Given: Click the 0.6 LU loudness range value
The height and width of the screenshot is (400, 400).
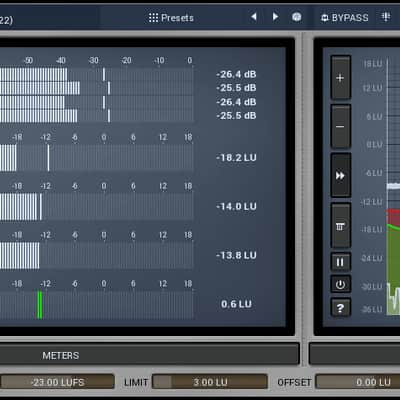Looking at the screenshot, I should pyautogui.click(x=236, y=304).
